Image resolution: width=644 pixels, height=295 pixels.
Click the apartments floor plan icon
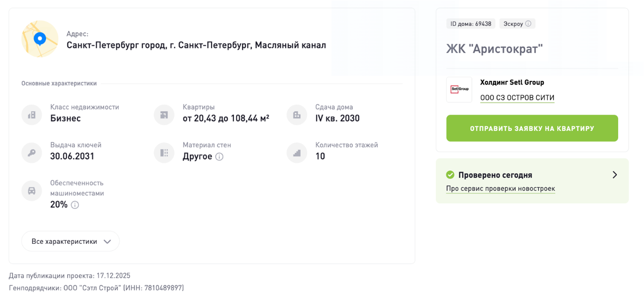(x=164, y=115)
